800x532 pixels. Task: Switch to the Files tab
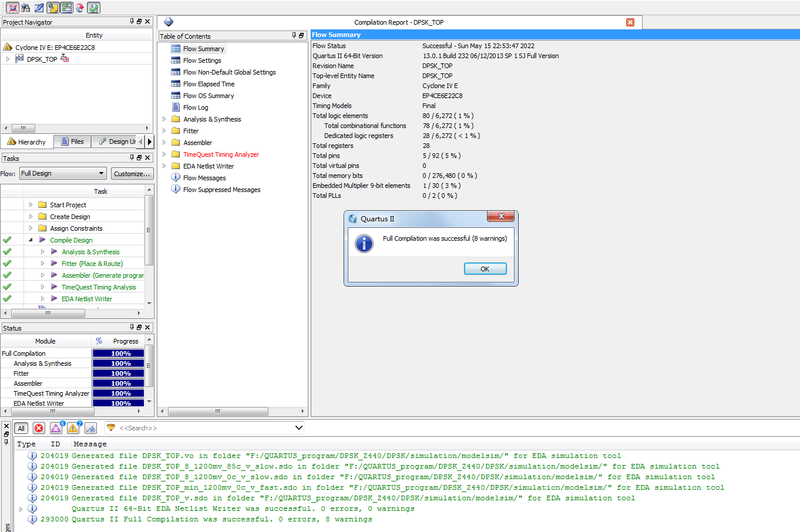coord(73,142)
